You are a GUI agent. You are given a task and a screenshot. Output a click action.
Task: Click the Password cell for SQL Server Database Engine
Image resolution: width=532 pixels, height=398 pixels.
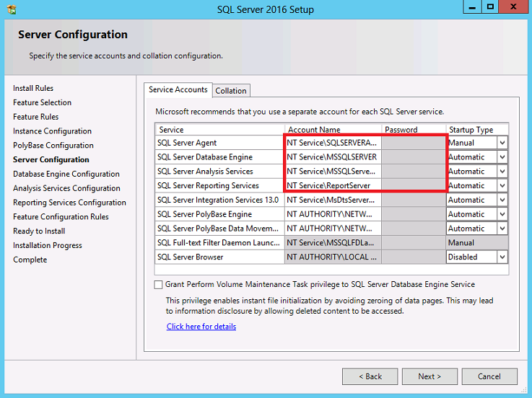414,157
